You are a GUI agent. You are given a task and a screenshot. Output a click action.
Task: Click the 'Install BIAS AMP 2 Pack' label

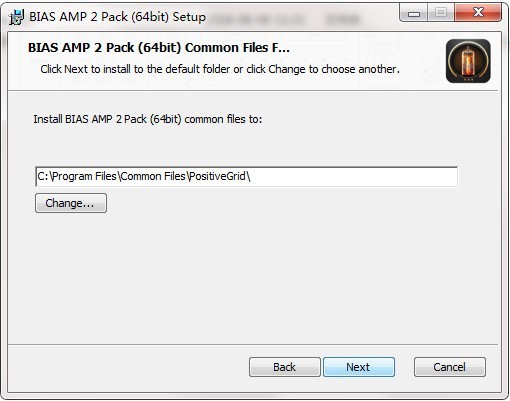(148, 119)
